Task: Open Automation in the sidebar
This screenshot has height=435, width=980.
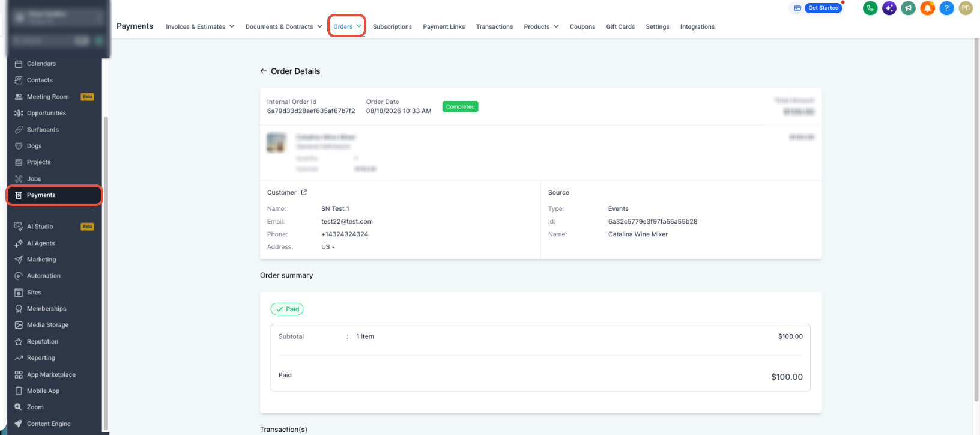Action: (x=44, y=276)
